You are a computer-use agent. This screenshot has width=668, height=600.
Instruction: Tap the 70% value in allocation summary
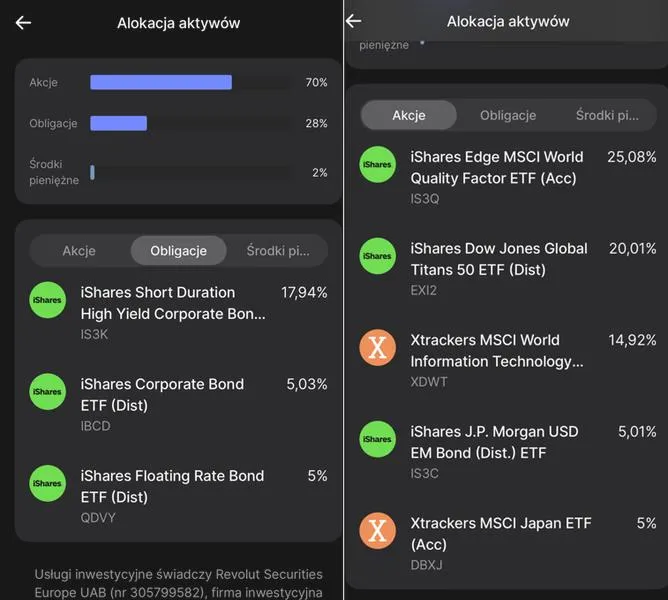(317, 82)
